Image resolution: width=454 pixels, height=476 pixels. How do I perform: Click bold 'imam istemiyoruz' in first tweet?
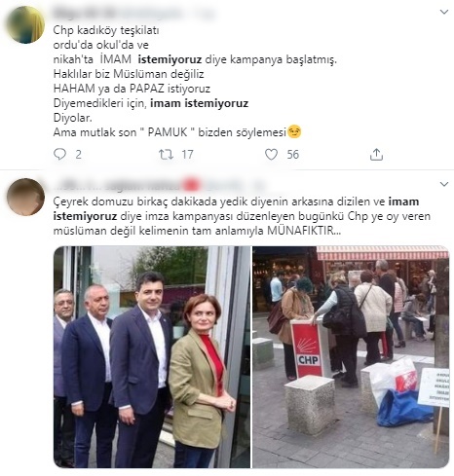click(199, 103)
